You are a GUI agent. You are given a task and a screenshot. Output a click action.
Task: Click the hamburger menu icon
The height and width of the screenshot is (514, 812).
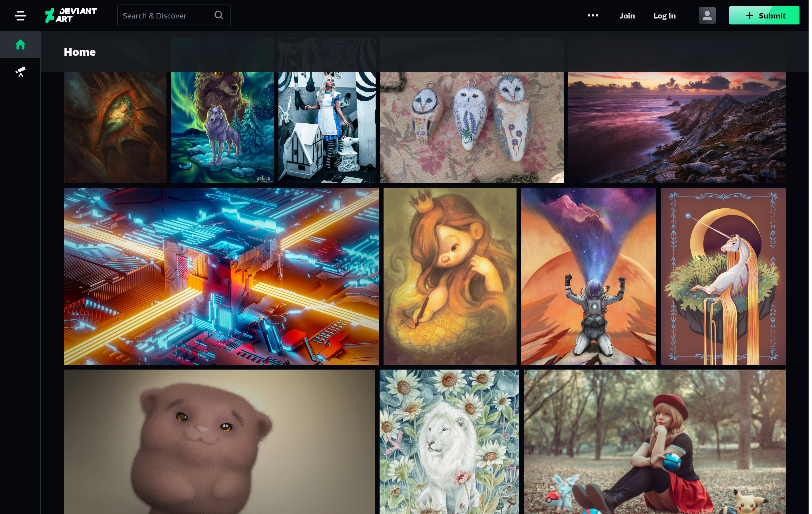pyautogui.click(x=21, y=15)
